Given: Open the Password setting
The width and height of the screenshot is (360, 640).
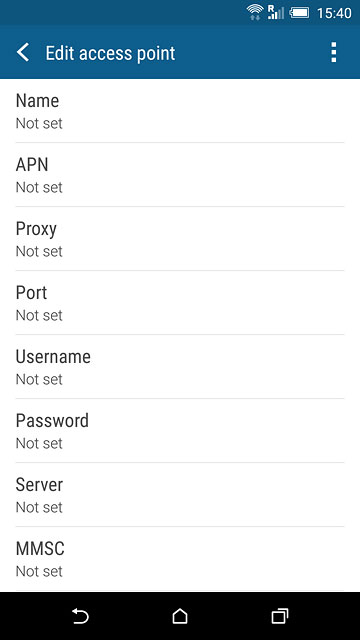Looking at the screenshot, I should [180, 431].
